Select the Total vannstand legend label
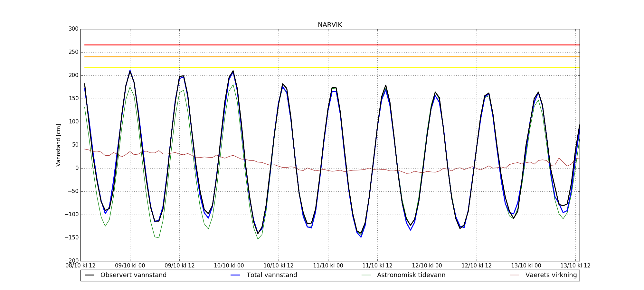 (272, 275)
